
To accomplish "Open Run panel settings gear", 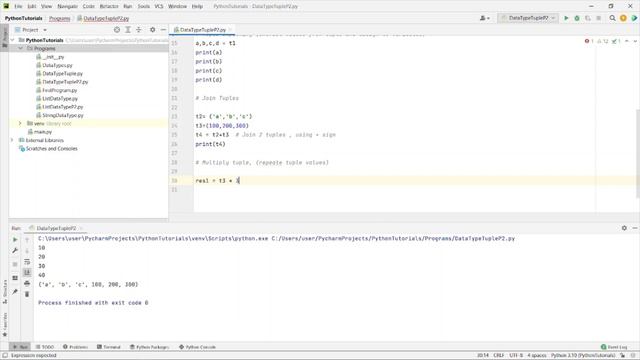I will [624, 228].
